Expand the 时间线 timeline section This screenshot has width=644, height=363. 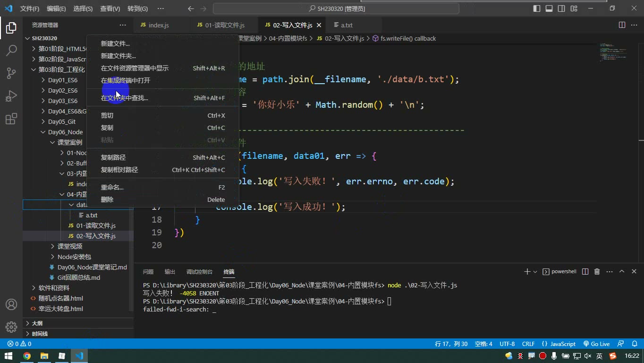(78, 334)
